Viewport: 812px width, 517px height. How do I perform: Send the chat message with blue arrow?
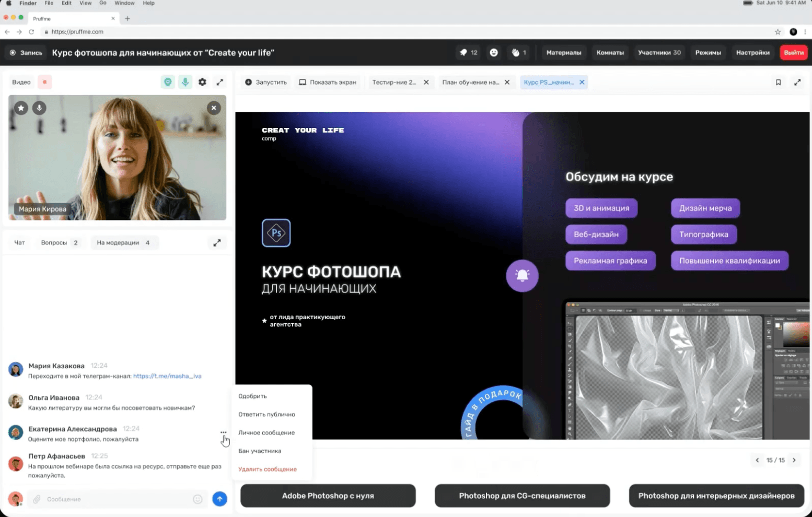[219, 499]
